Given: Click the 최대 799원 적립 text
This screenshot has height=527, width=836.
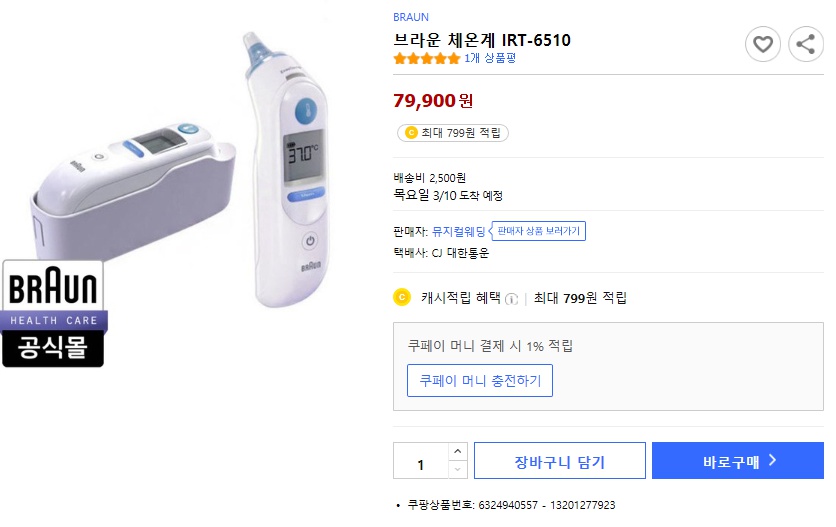Looking at the screenshot, I should click(x=461, y=132).
